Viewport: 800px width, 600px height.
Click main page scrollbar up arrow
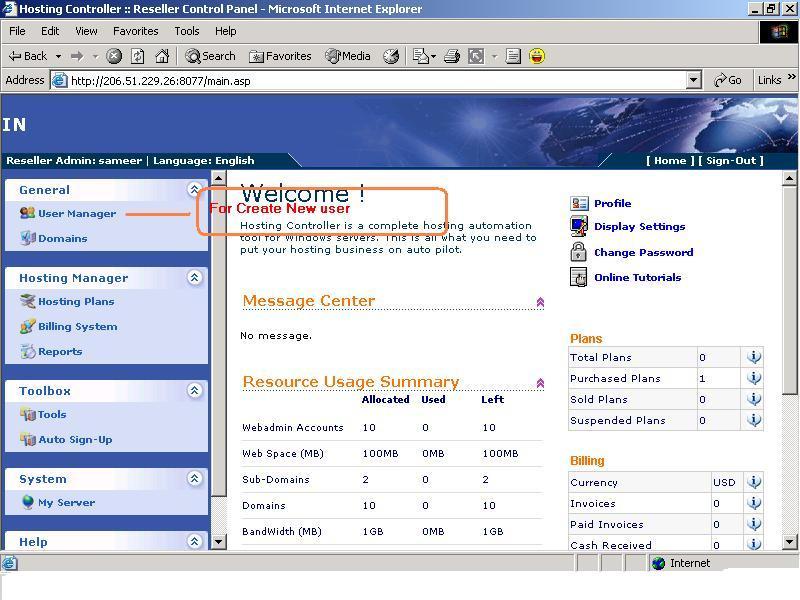pyautogui.click(x=789, y=178)
